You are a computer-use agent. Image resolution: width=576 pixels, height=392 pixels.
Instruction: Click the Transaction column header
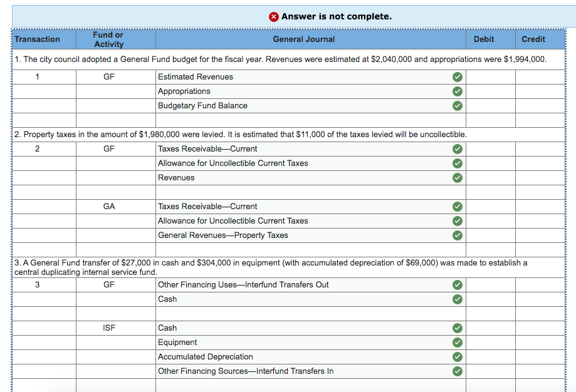[44, 39]
